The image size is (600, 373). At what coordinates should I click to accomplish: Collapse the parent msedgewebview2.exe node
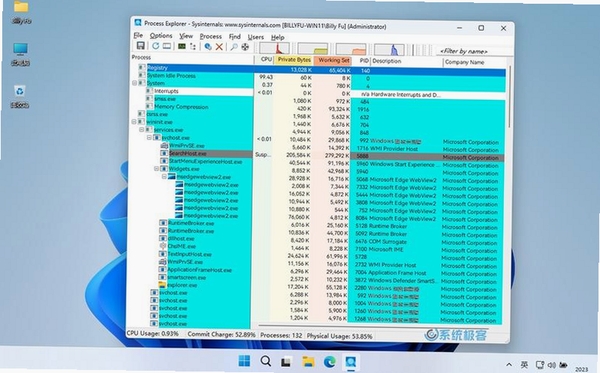164,177
